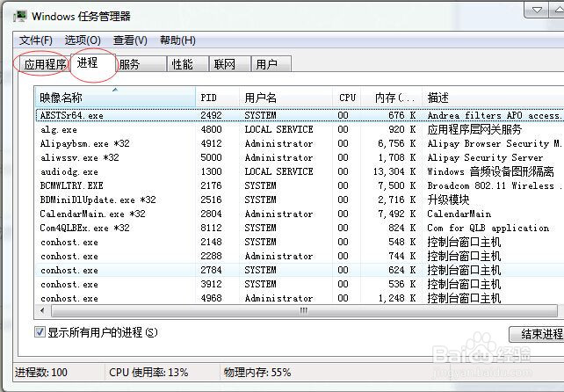Select conhost.exe with PID 2148
Image resolution: width=564 pixels, height=392 pixels.
tap(300, 242)
